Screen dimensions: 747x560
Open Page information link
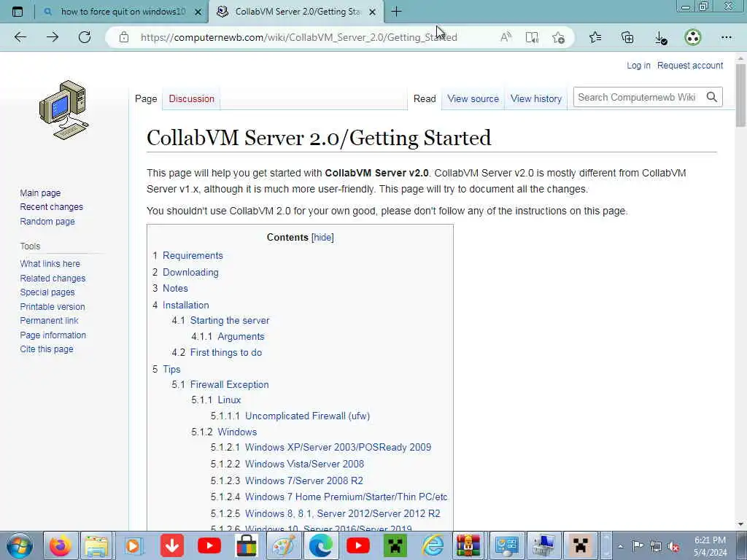[x=53, y=335]
